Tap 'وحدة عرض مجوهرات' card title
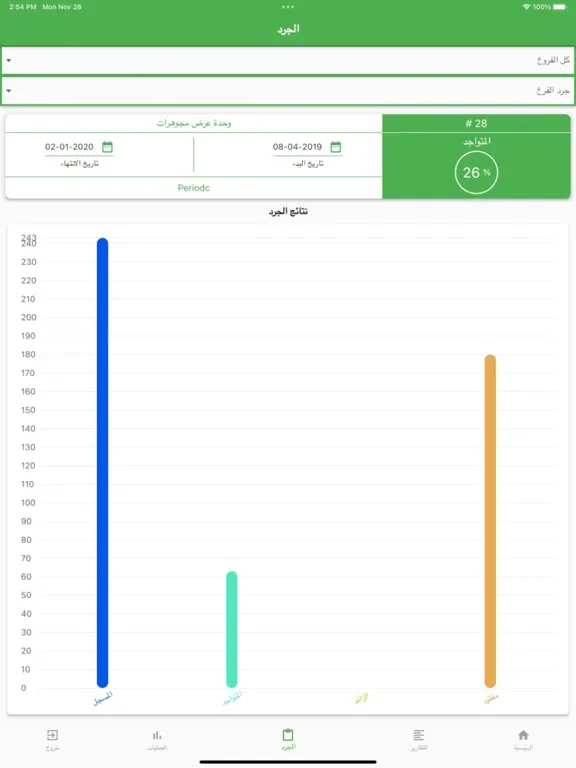 click(x=194, y=123)
